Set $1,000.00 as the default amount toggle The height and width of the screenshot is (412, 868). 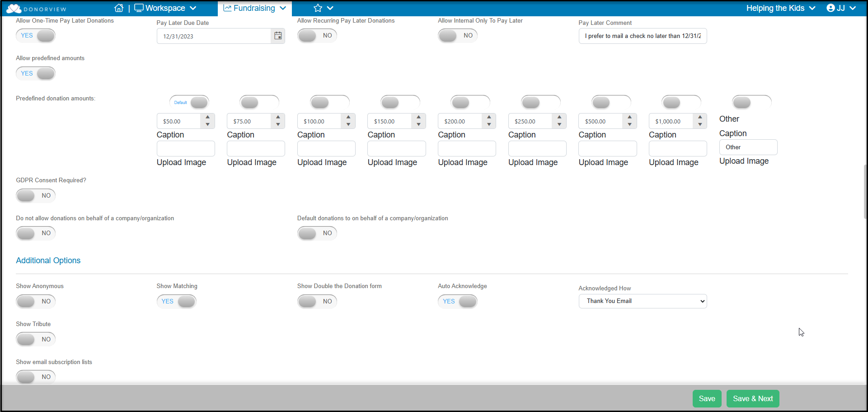pos(681,102)
